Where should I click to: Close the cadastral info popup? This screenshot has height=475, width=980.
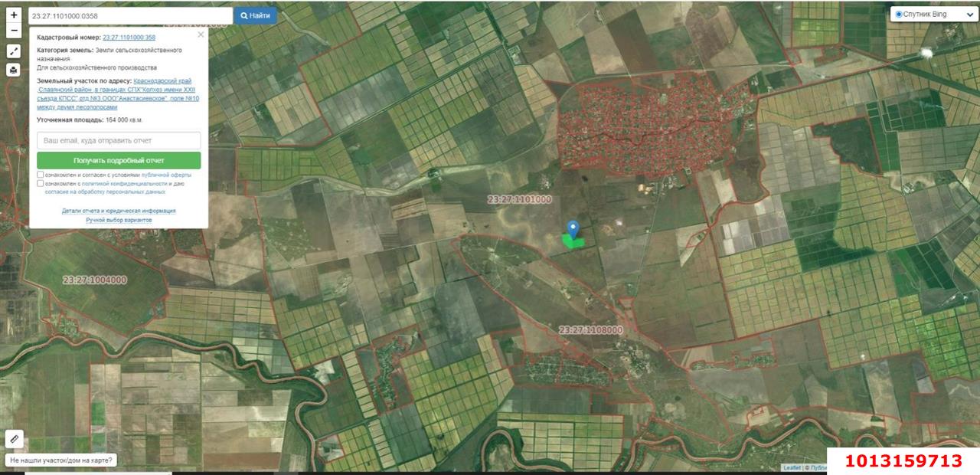point(202,34)
